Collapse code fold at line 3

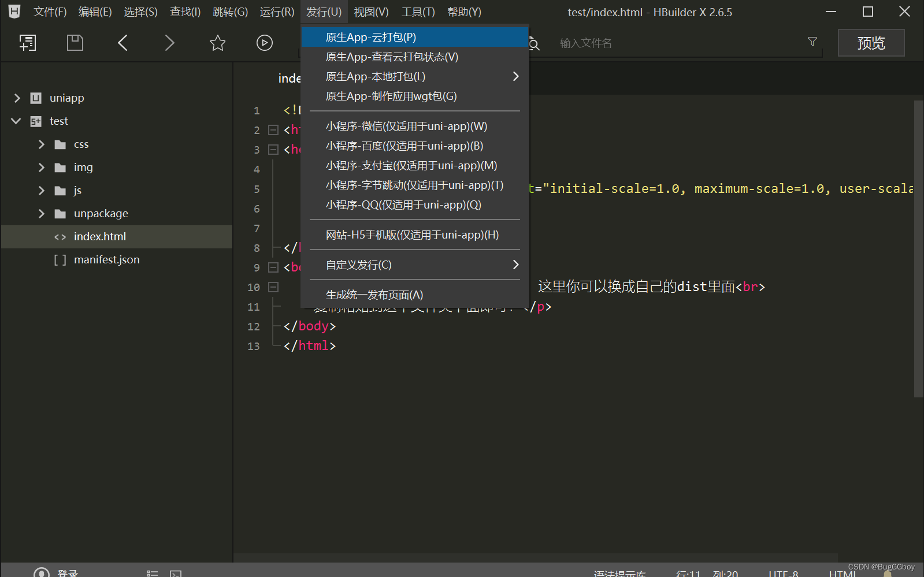pos(273,150)
